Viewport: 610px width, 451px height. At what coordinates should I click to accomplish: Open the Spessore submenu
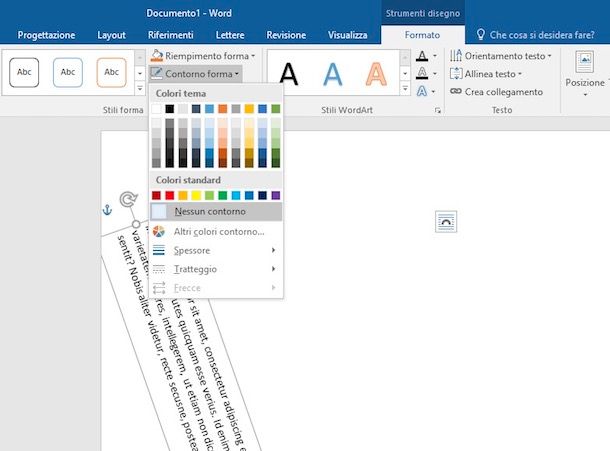[216, 250]
